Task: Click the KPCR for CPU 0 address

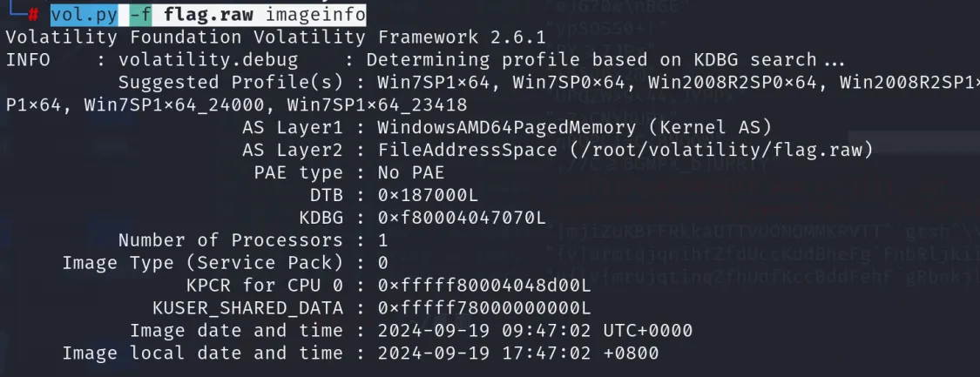Action: tap(484, 286)
